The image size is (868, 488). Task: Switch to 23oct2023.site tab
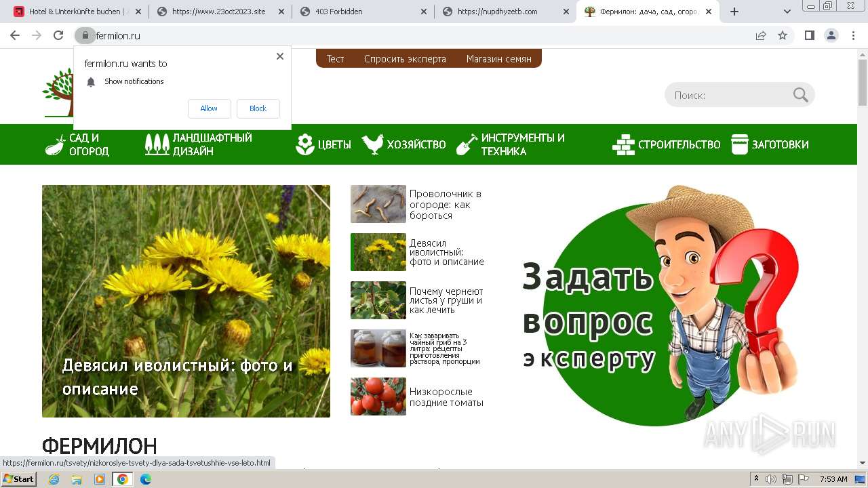pos(220,12)
